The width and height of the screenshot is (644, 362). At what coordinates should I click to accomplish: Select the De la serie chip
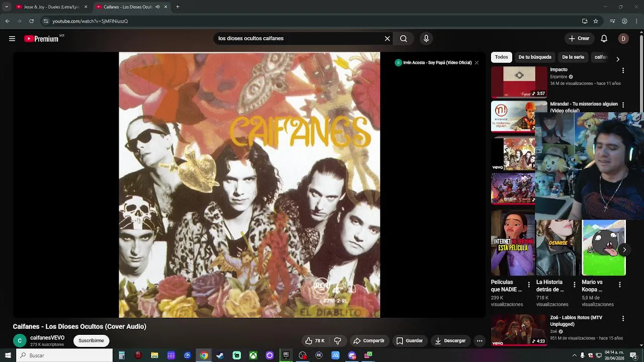[x=573, y=57]
